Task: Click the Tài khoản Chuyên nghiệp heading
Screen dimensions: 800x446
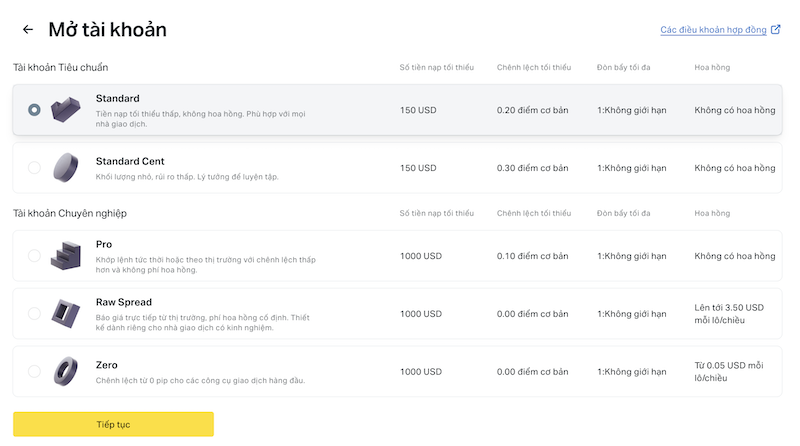Action: click(70, 213)
